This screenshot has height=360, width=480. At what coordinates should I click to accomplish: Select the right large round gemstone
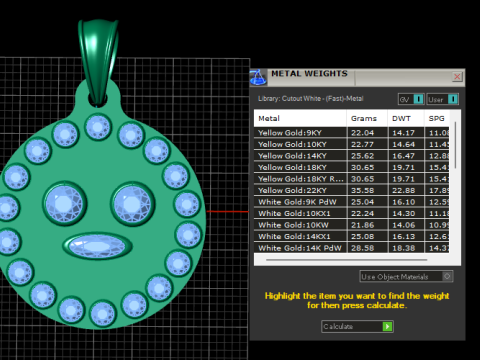132,204
